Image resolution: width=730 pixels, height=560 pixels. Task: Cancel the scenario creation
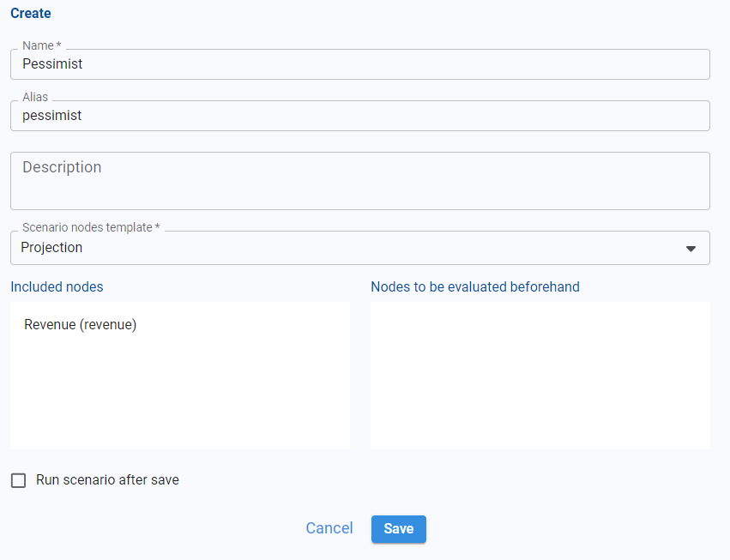(x=329, y=528)
